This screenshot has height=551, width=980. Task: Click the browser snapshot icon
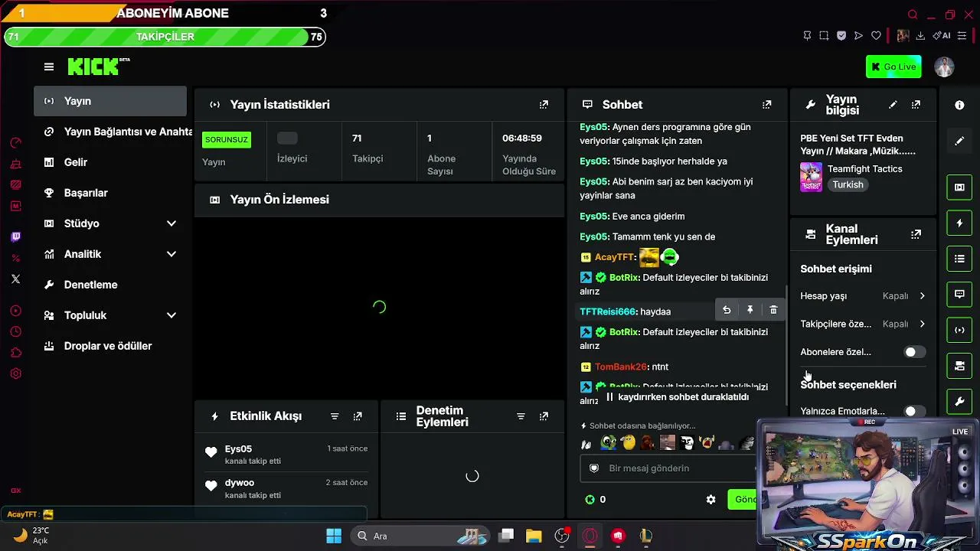click(824, 36)
